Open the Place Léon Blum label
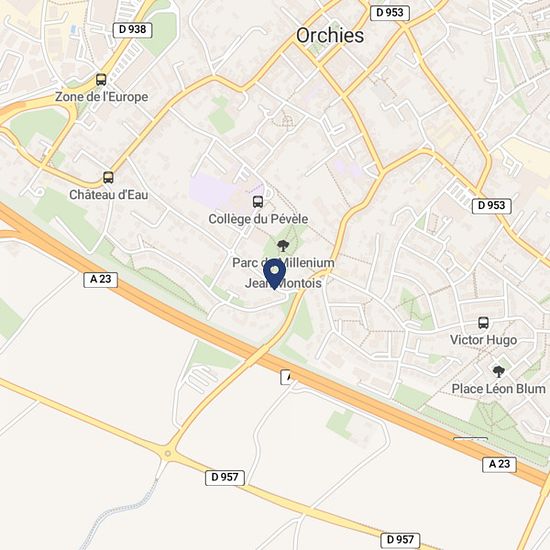550x550 pixels. [498, 389]
